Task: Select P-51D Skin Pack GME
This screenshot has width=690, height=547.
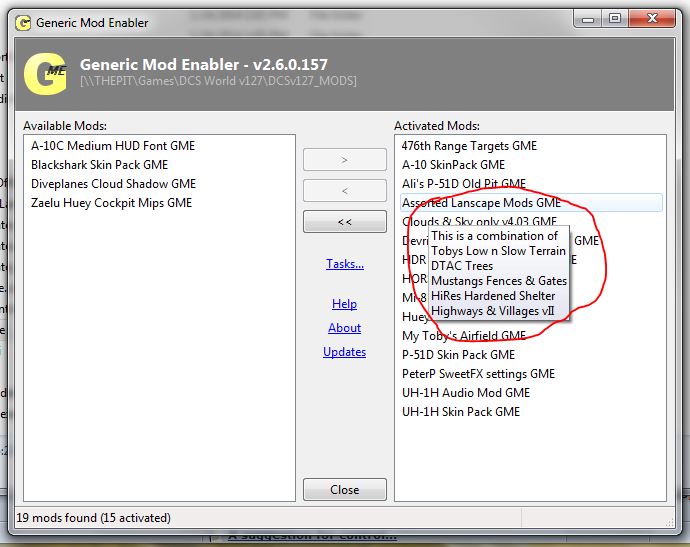Action: (458, 355)
